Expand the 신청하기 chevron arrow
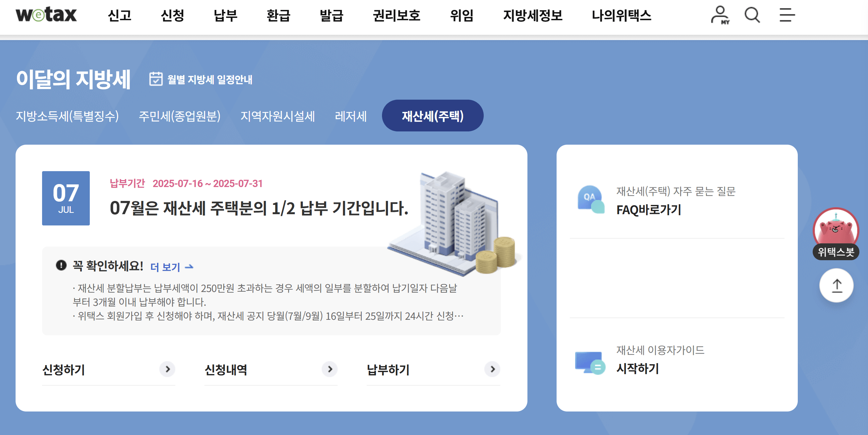Viewport: 868px width, 435px height. coord(167,369)
